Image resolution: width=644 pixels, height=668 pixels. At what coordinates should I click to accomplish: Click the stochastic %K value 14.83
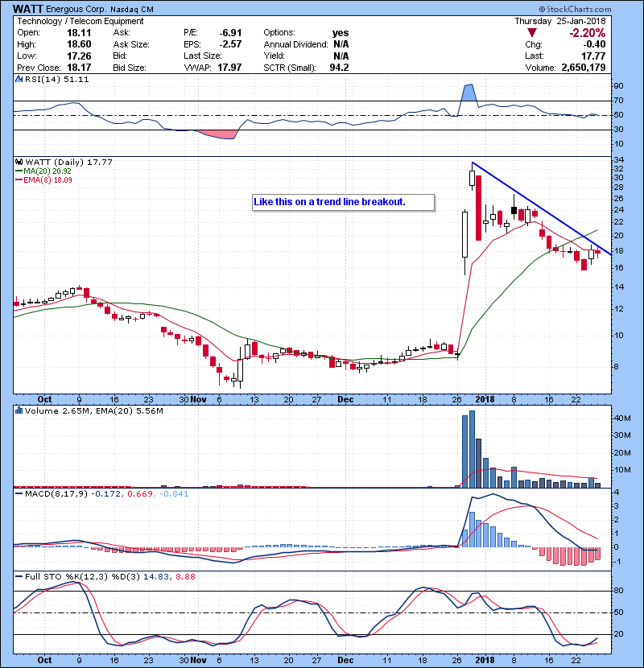pyautogui.click(x=156, y=577)
